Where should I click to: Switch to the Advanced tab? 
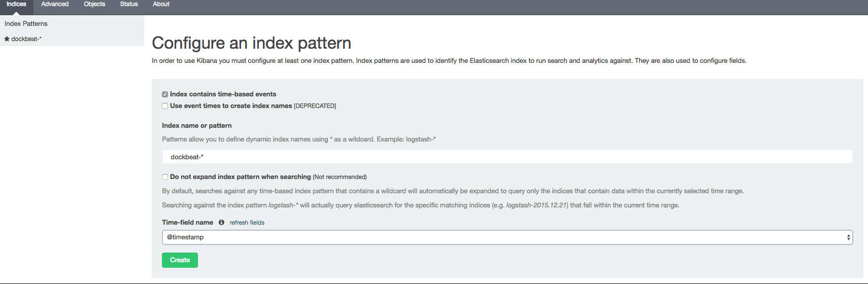[55, 4]
